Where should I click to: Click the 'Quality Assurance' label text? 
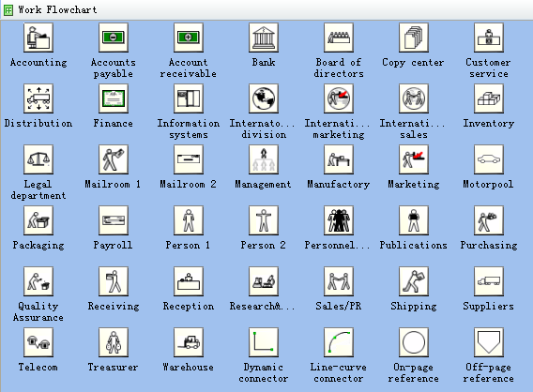pyautogui.click(x=38, y=312)
